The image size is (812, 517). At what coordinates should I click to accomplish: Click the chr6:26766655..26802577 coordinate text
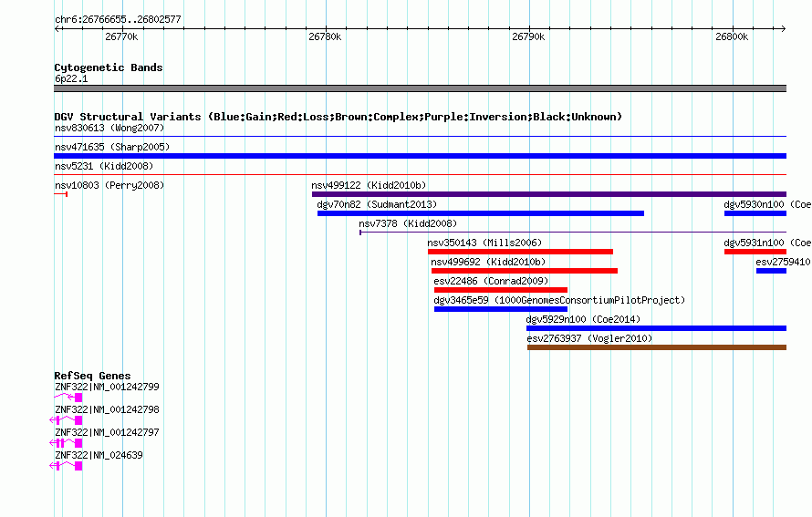tap(118, 19)
